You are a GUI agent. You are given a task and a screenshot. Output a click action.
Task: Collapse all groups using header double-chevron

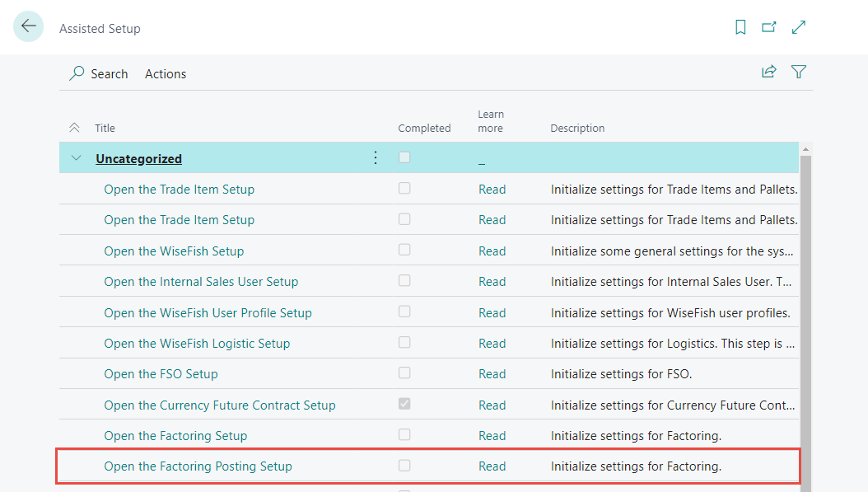click(x=74, y=128)
